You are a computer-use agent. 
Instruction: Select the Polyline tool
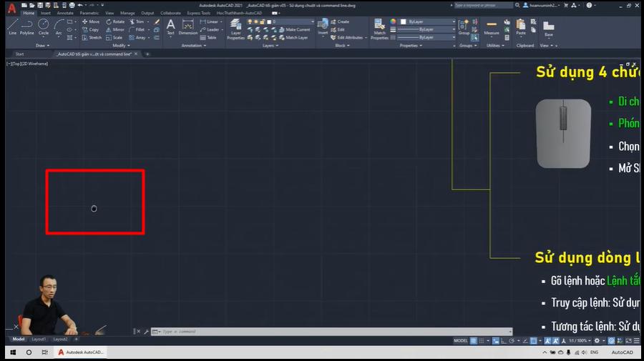[x=27, y=26]
